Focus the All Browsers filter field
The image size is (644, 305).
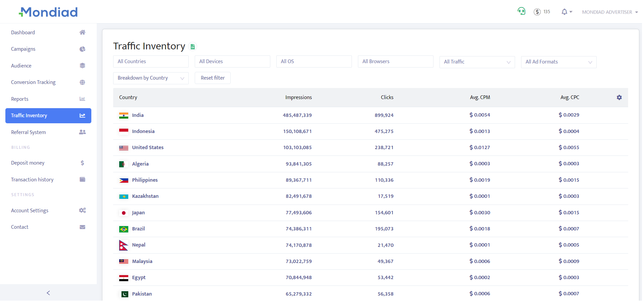[x=395, y=61]
